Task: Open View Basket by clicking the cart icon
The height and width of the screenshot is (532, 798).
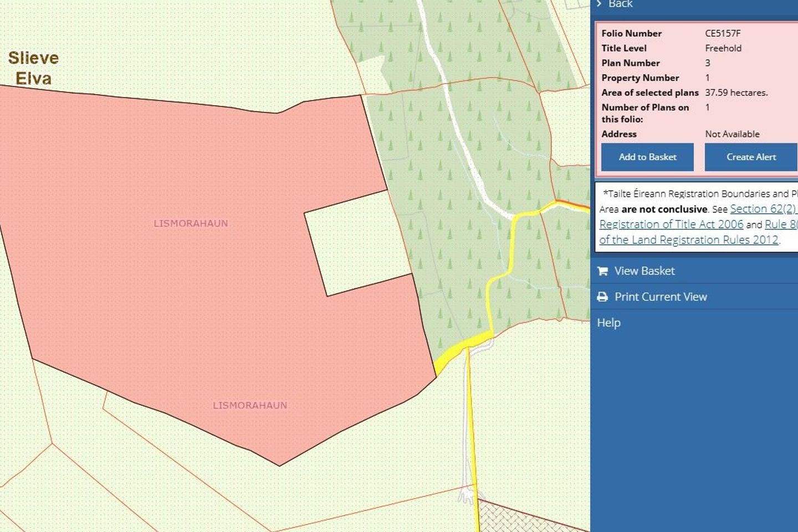Action: [x=603, y=271]
